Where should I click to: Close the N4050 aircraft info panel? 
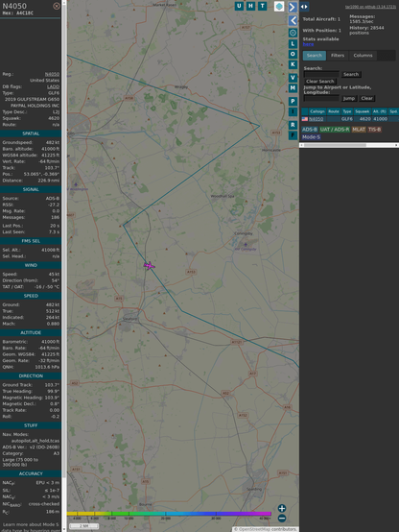57,6
